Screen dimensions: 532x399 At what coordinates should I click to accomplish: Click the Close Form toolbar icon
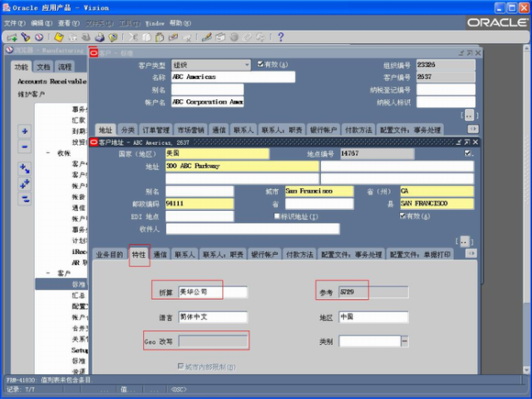pos(113,37)
